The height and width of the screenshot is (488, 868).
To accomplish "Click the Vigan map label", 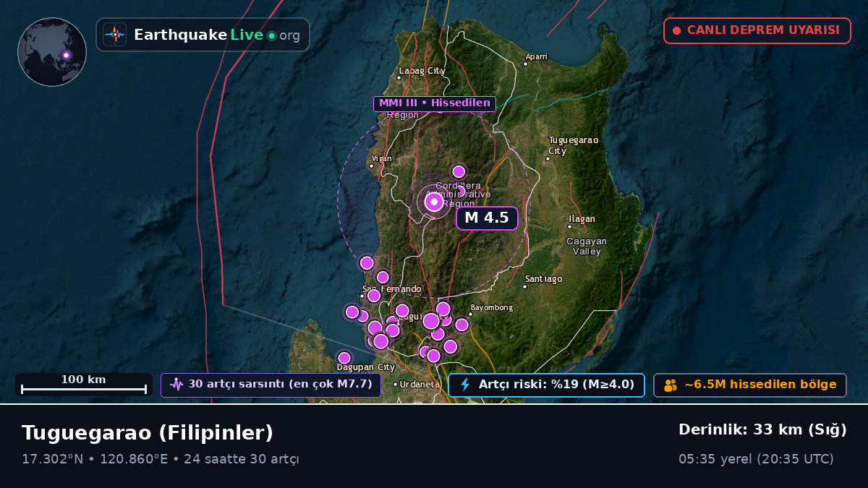I will click(x=381, y=158).
